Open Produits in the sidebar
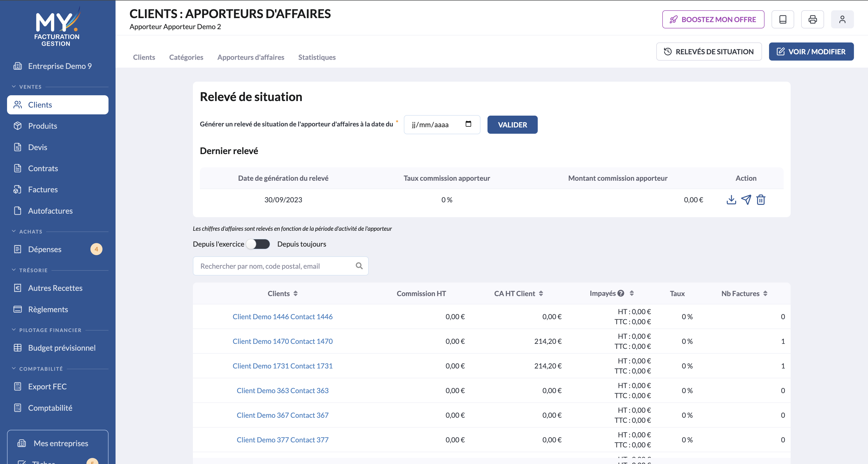The width and height of the screenshot is (868, 464). click(x=58, y=126)
